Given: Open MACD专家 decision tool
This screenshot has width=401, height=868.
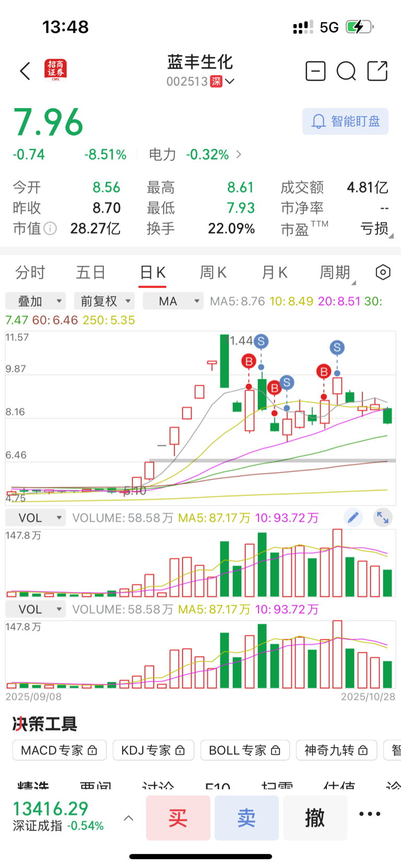Looking at the screenshot, I should pyautogui.click(x=60, y=751).
